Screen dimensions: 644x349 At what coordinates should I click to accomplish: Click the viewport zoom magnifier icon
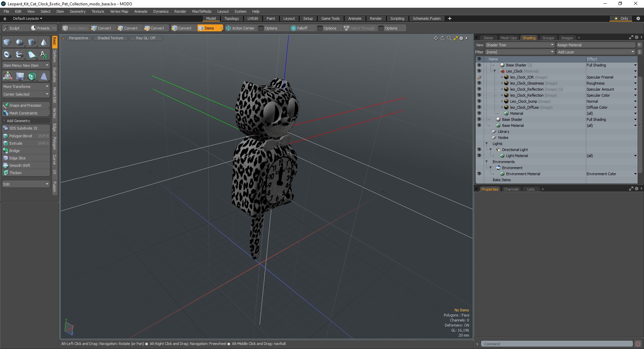coord(449,38)
